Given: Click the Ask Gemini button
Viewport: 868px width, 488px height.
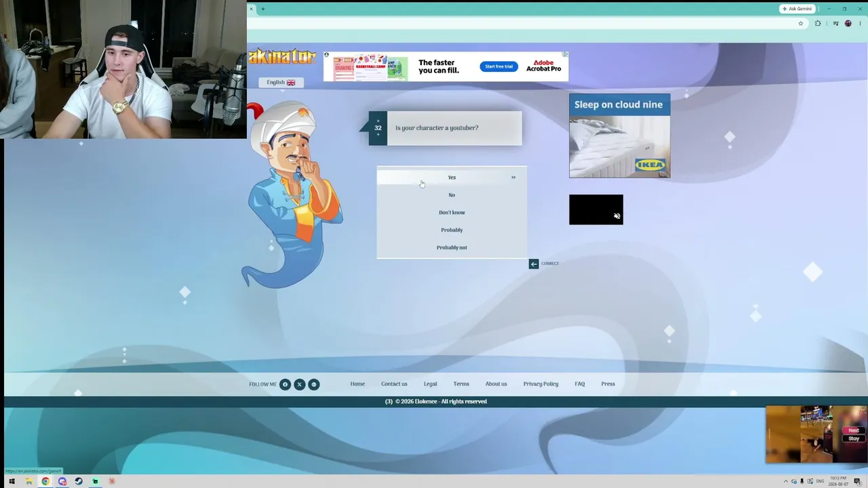Looking at the screenshot, I should (x=797, y=9).
